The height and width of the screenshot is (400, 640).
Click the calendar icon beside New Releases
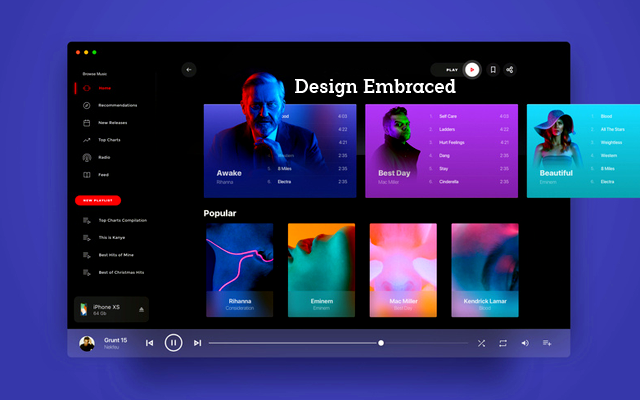pyautogui.click(x=87, y=123)
